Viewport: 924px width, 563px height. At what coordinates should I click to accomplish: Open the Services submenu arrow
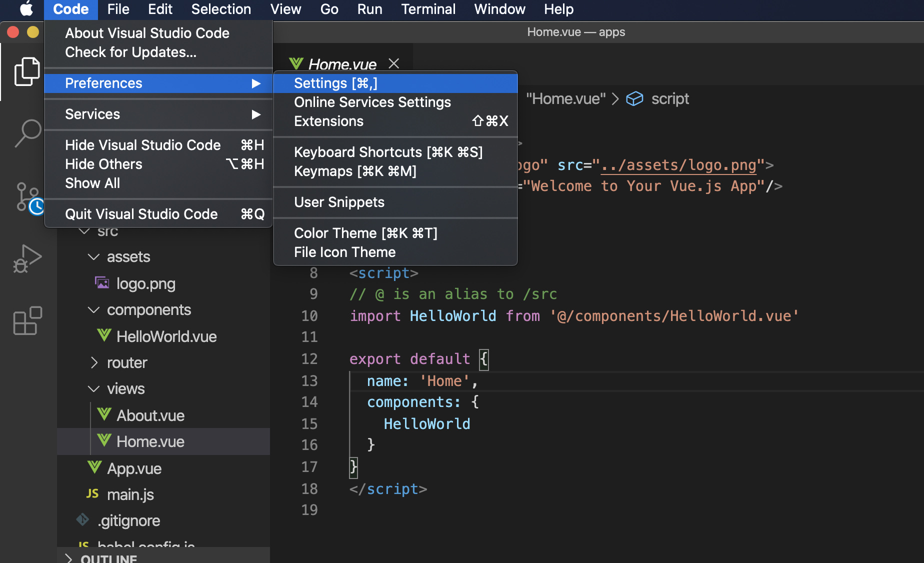[x=256, y=114]
